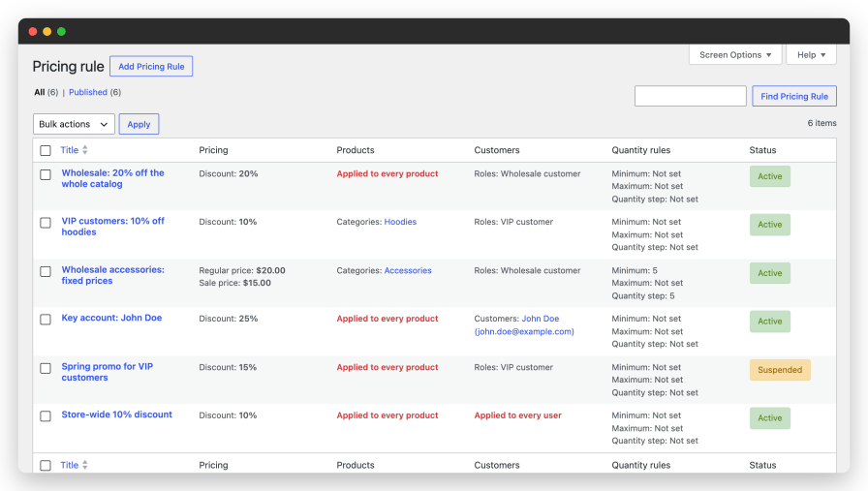This screenshot has height=491, width=868.
Task: Click the 'Minimum: 5' text
Action: [x=635, y=271]
